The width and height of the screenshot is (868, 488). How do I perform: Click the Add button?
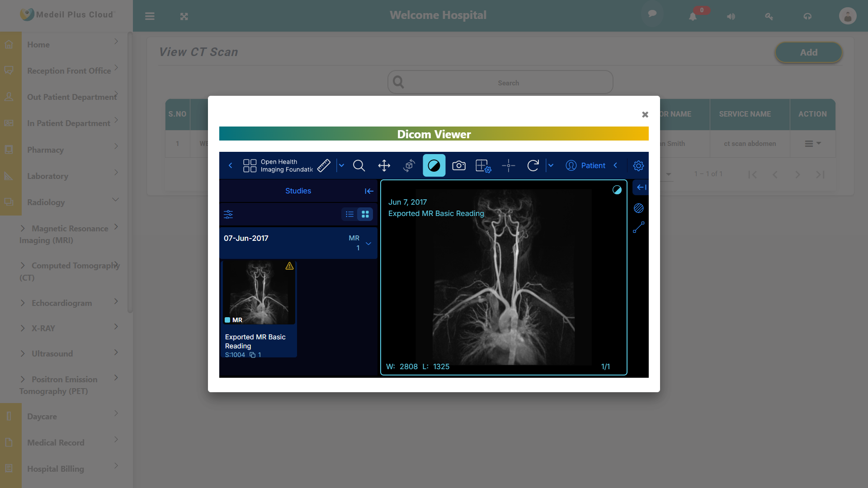[x=808, y=52]
